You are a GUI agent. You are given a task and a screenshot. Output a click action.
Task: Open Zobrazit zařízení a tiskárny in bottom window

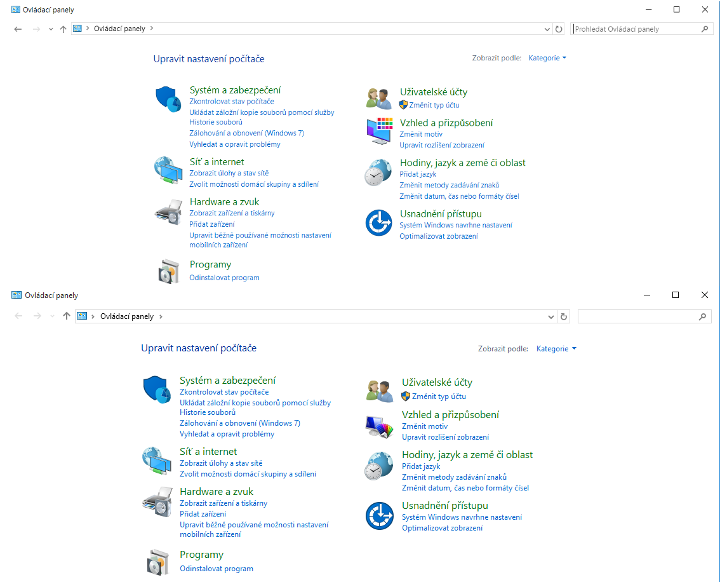pyautogui.click(x=223, y=503)
